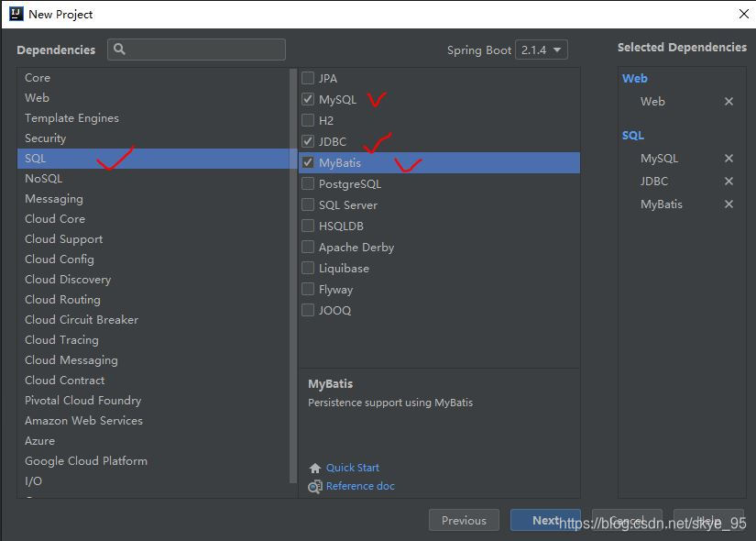Image resolution: width=756 pixels, height=541 pixels.
Task: Open the Spring Boot version dropdown
Action: point(541,50)
